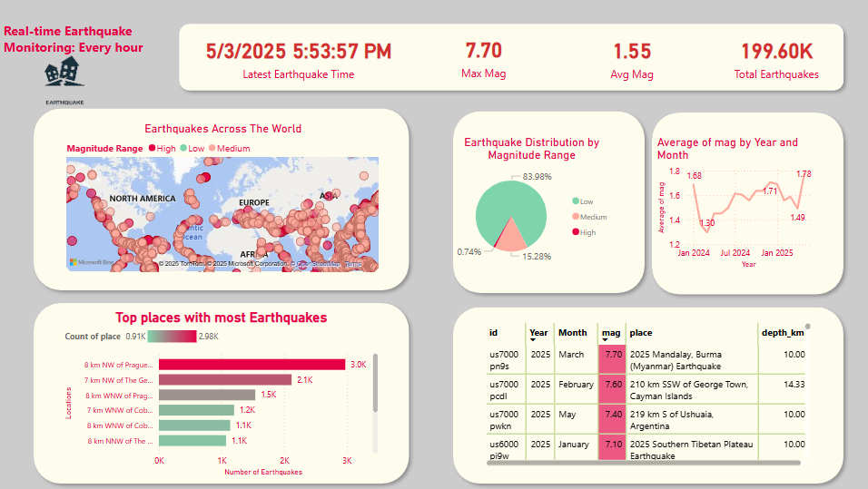The image size is (868, 489).
Task: Sort table by Year column arrow
Action: click(534, 341)
